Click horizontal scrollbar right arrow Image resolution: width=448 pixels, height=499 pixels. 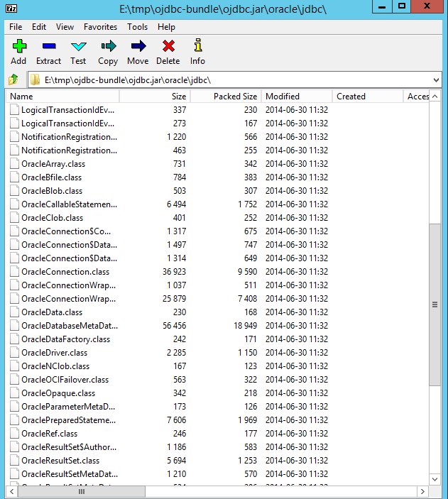pyautogui.click(x=422, y=491)
